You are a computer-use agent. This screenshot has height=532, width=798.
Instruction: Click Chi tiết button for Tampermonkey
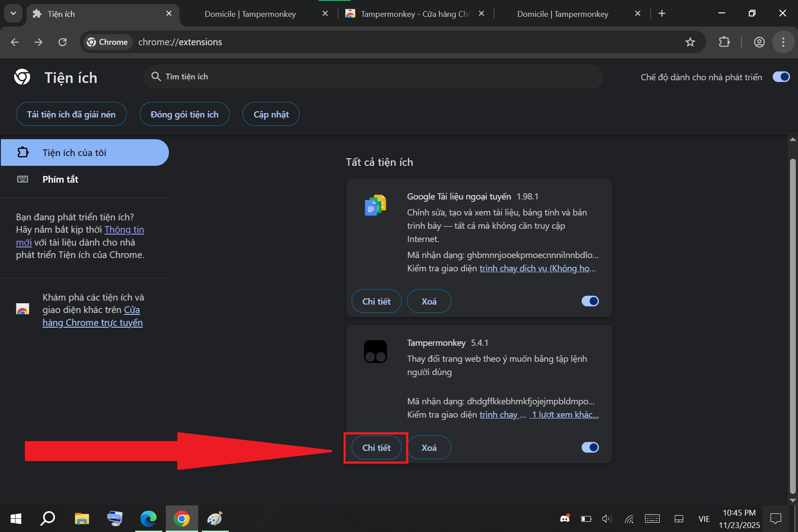tap(376, 448)
